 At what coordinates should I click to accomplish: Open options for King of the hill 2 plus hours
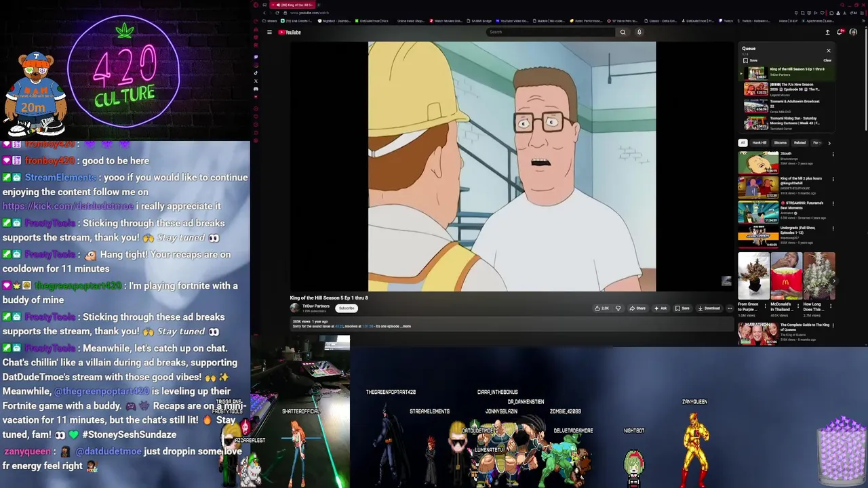click(x=833, y=180)
